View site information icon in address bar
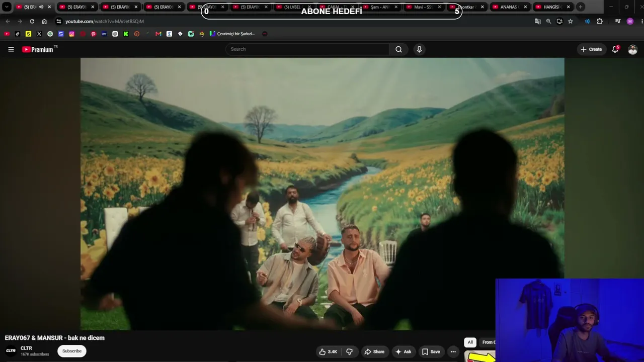 pos(59,21)
